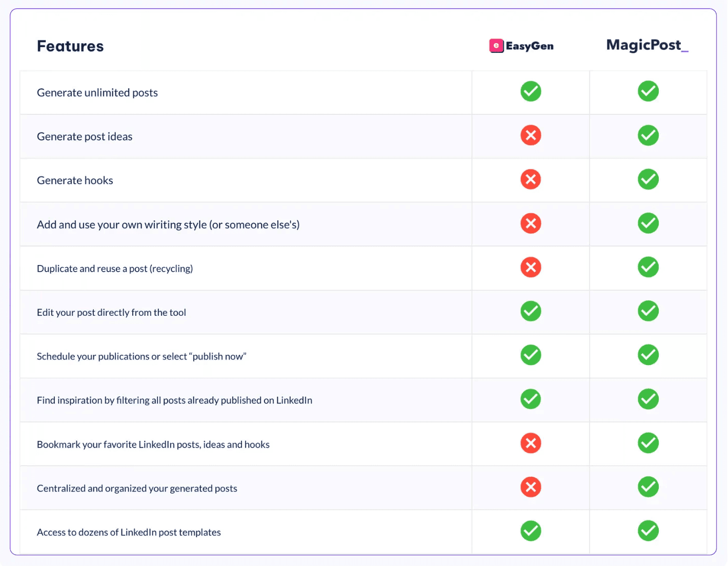Click MagicPost check for Generate hooks
This screenshot has height=566, width=728.
(x=648, y=179)
